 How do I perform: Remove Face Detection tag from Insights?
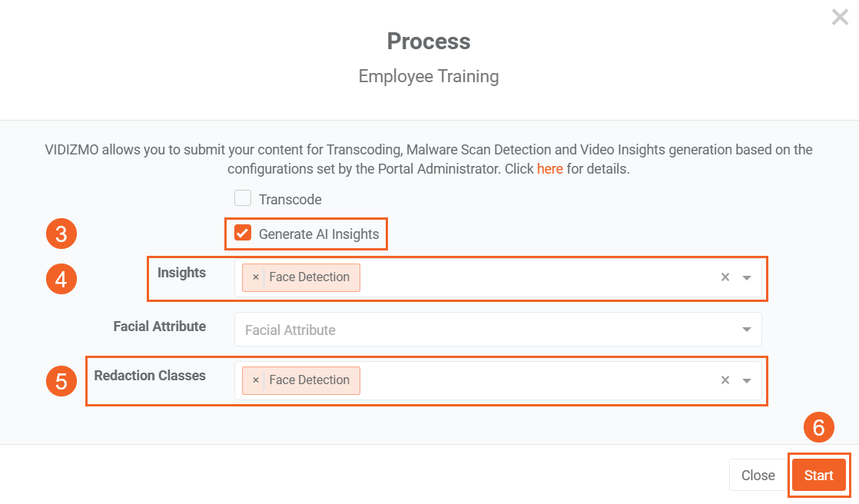[255, 277]
